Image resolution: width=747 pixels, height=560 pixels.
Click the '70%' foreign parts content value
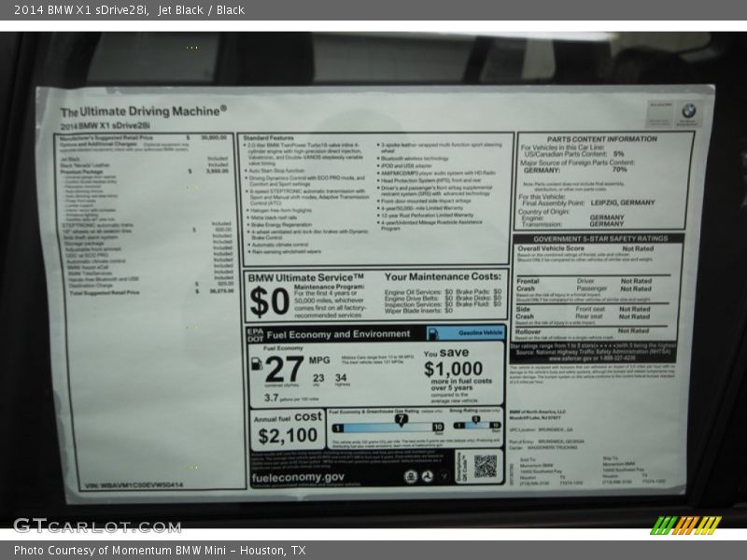tap(619, 170)
